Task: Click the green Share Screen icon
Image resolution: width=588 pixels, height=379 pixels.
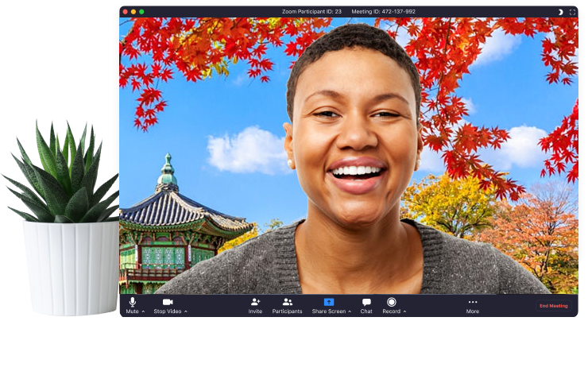Action: 329,302
